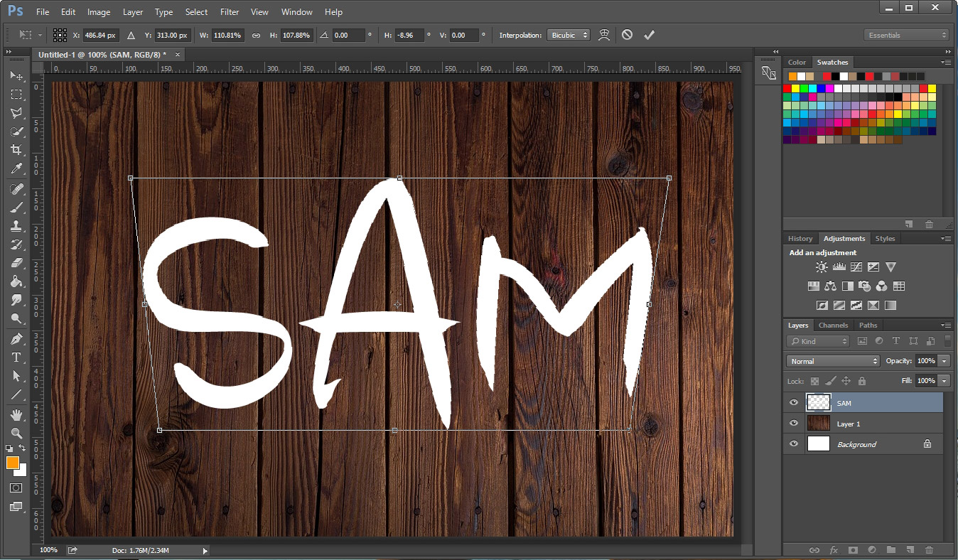
Task: Open status bar document info arrow
Action: click(x=205, y=550)
